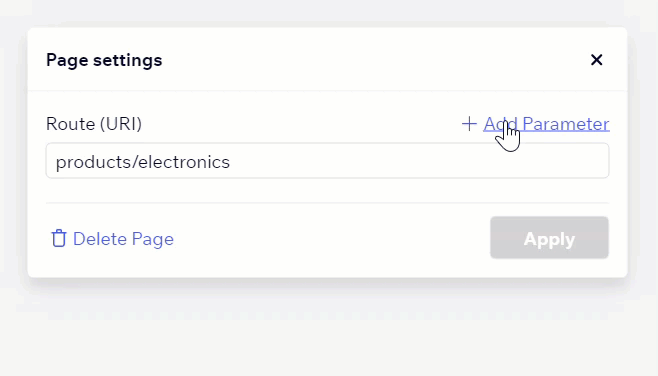Focus the Route URI input field

coord(327,161)
